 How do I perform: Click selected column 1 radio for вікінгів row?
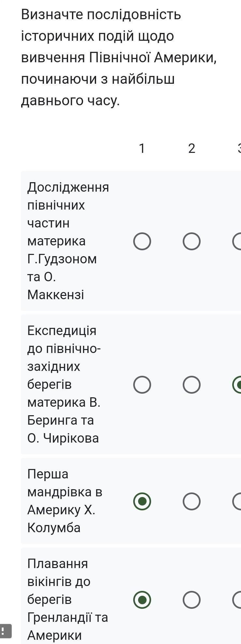pyautogui.click(x=142, y=600)
